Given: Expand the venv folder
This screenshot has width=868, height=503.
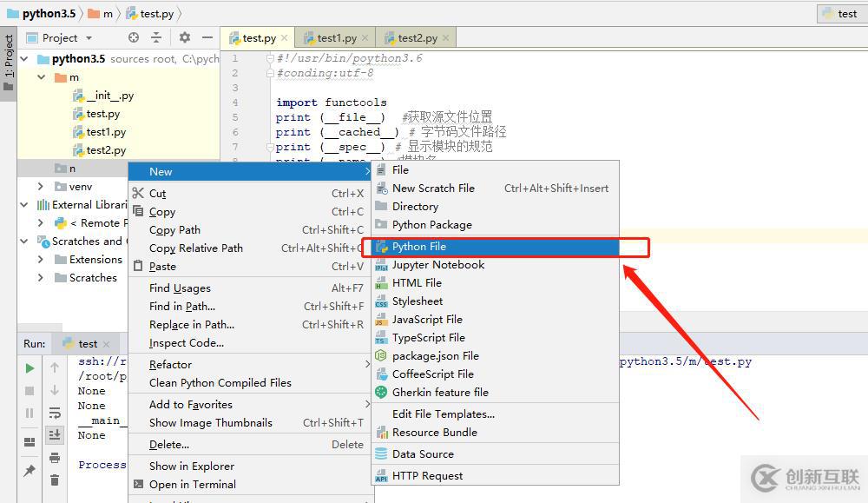Looking at the screenshot, I should point(41,187).
